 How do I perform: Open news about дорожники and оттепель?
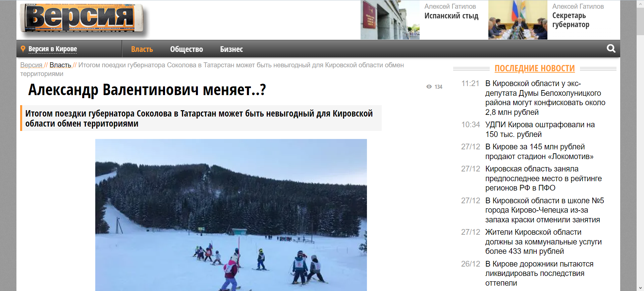click(539, 273)
